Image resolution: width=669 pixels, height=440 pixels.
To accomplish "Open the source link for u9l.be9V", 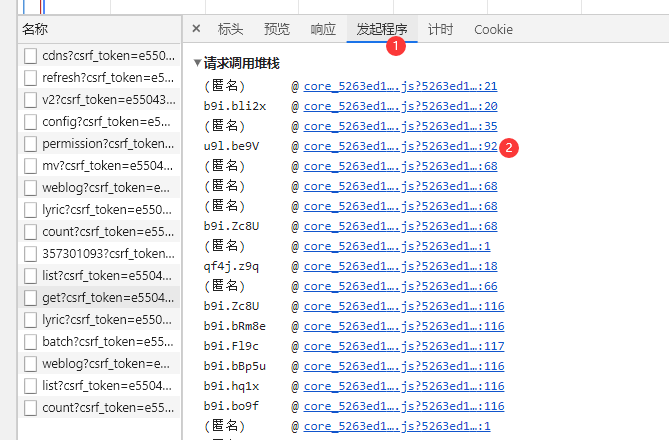I will [x=400, y=146].
